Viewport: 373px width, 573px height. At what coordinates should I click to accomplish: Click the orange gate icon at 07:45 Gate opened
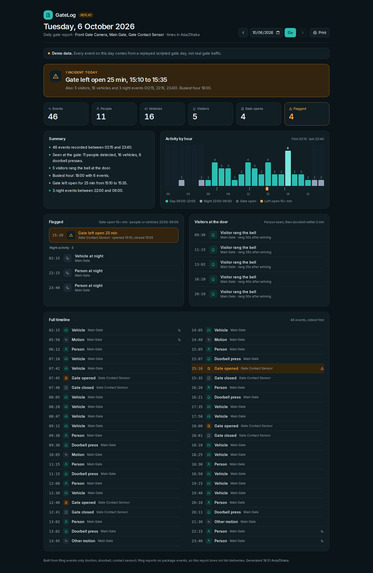click(x=66, y=378)
